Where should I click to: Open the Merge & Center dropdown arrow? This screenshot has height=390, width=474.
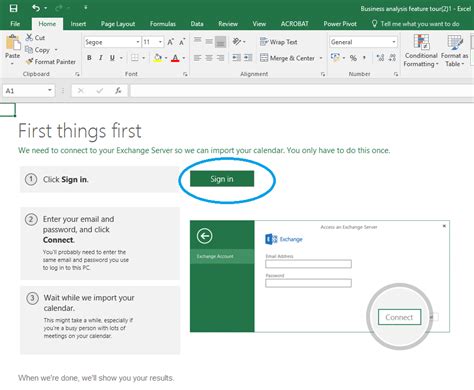click(x=321, y=58)
